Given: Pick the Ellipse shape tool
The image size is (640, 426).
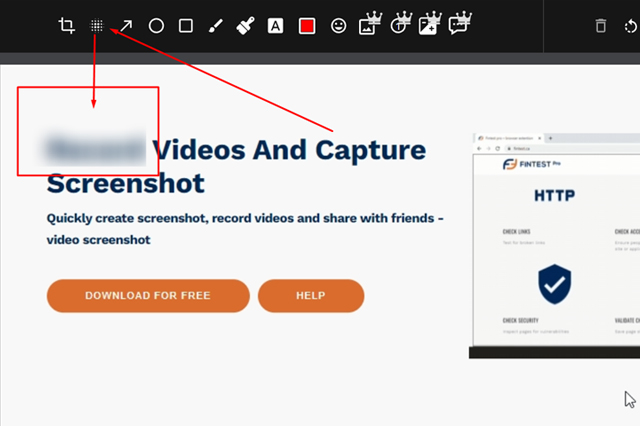Looking at the screenshot, I should coord(156,26).
